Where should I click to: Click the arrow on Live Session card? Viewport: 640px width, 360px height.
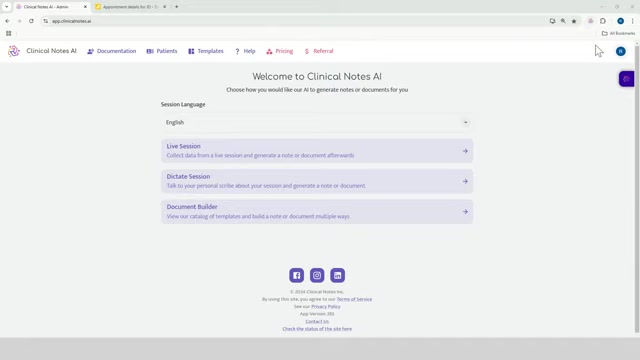tap(465, 151)
